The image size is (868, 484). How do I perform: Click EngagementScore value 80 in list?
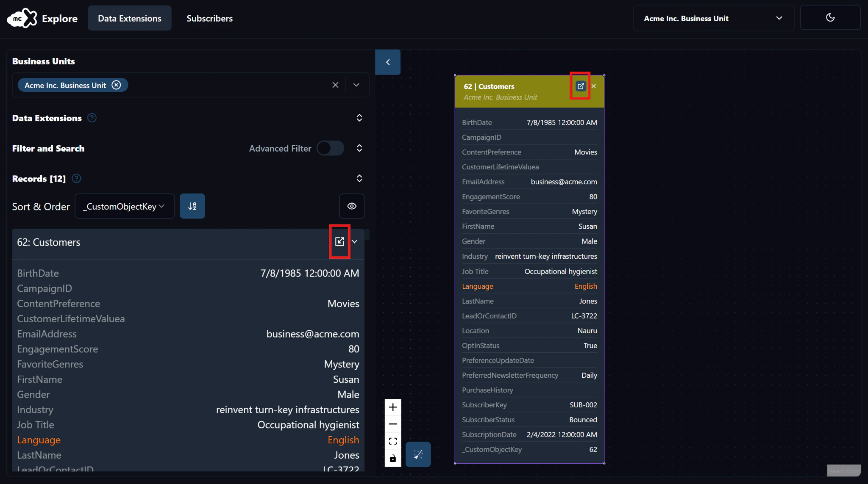353,349
